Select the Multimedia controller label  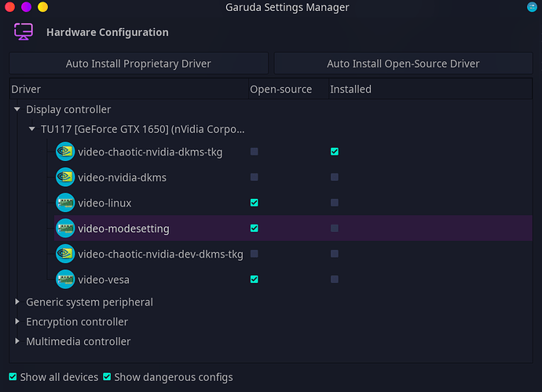[79, 342]
